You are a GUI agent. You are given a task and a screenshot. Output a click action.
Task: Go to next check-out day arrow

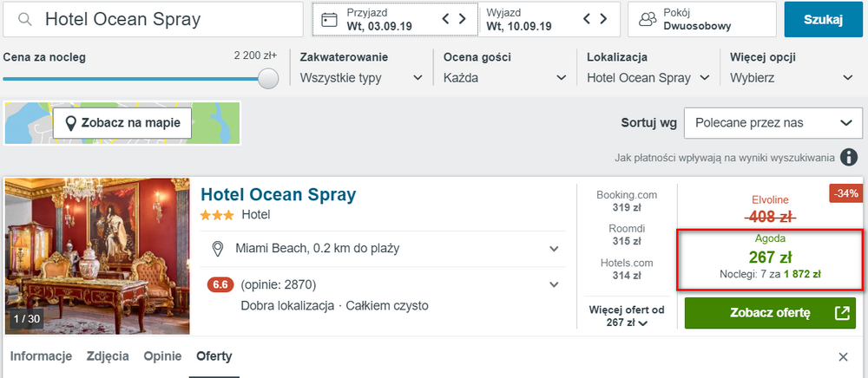(603, 19)
